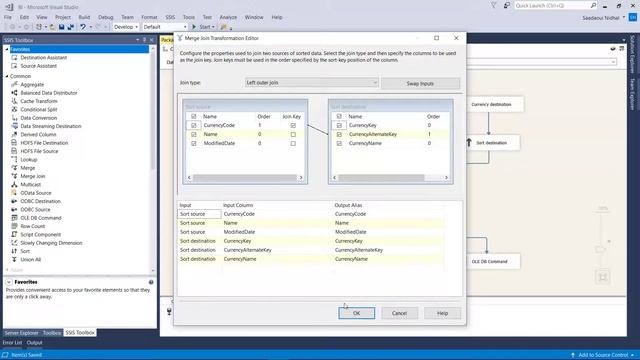
Task: Click Start debugging button
Action: 202,27
